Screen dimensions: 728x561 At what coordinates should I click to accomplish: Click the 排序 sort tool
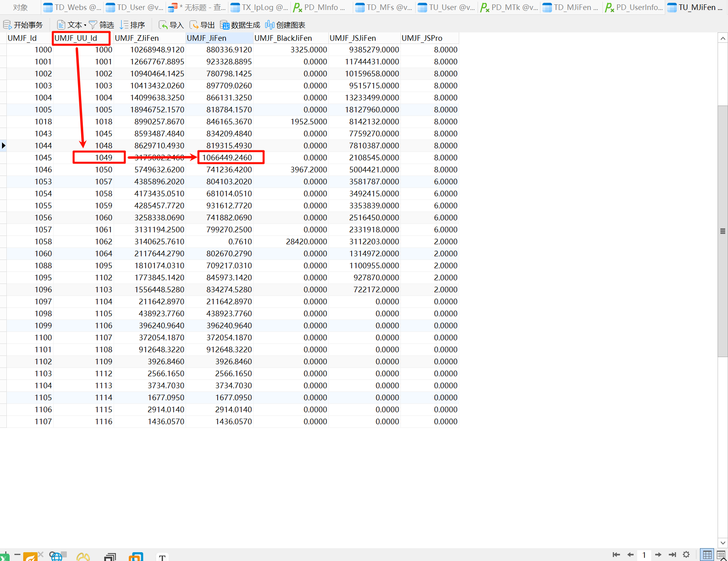tap(132, 25)
